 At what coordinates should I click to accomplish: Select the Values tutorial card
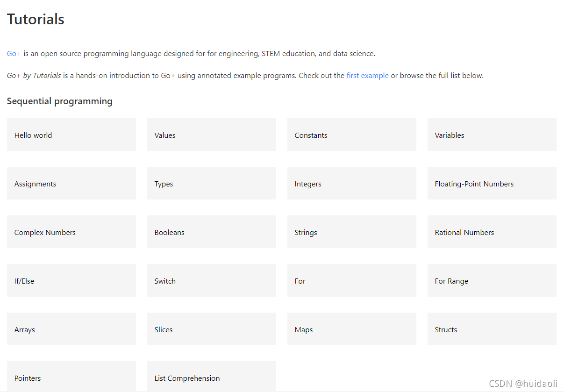(x=212, y=135)
